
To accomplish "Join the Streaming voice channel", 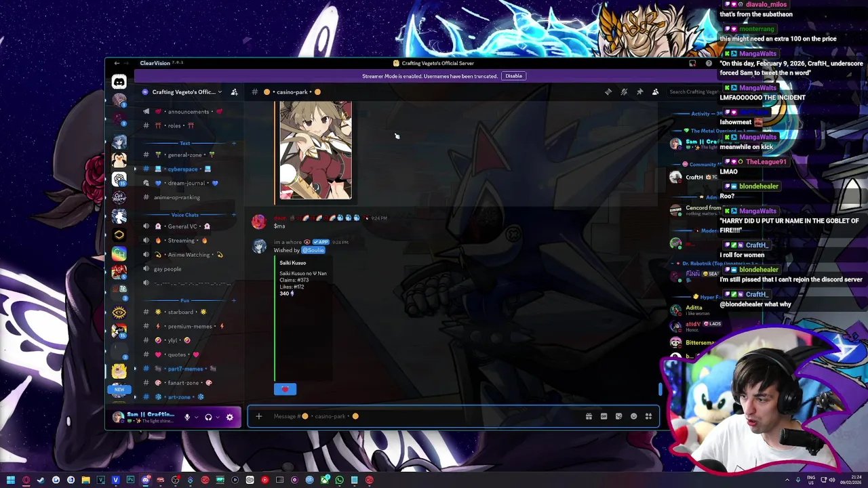I will [187, 241].
